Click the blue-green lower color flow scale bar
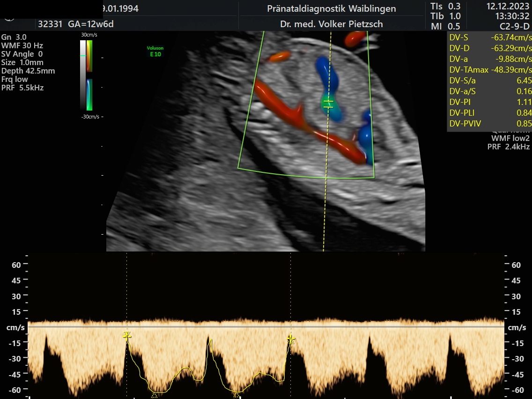This screenshot has width=532, height=399. tap(89, 94)
